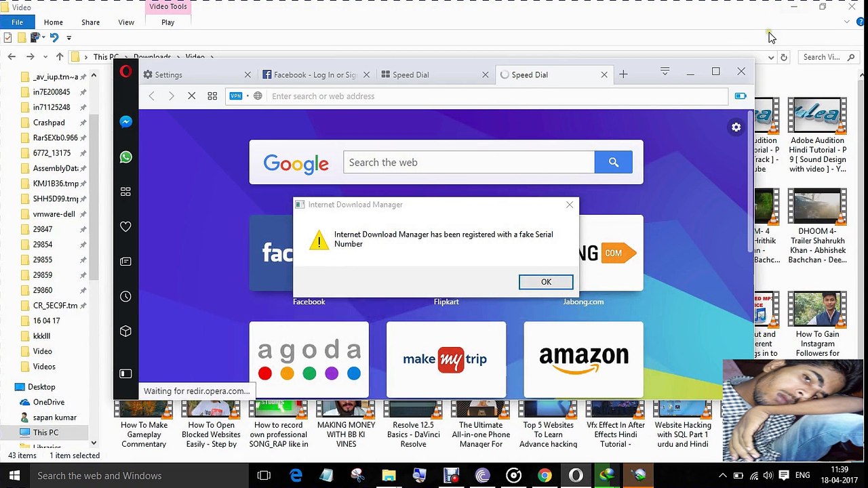The width and height of the screenshot is (868, 488).
Task: Close the Facebook tab in Opera
Action: click(367, 75)
